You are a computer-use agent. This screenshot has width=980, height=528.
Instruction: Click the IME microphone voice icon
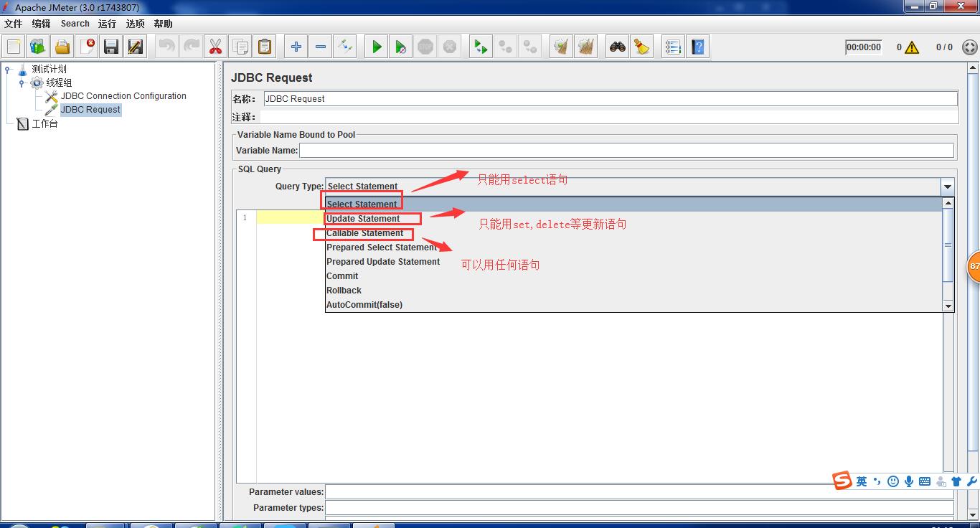click(909, 481)
